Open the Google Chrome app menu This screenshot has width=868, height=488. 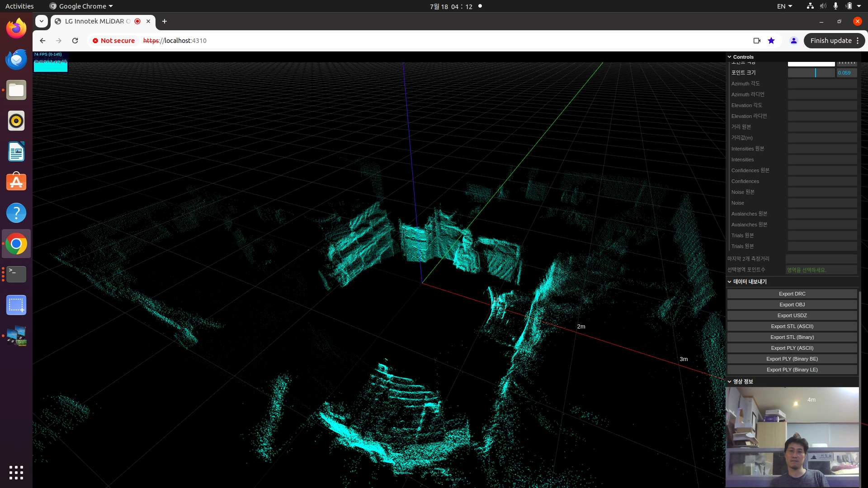[81, 6]
